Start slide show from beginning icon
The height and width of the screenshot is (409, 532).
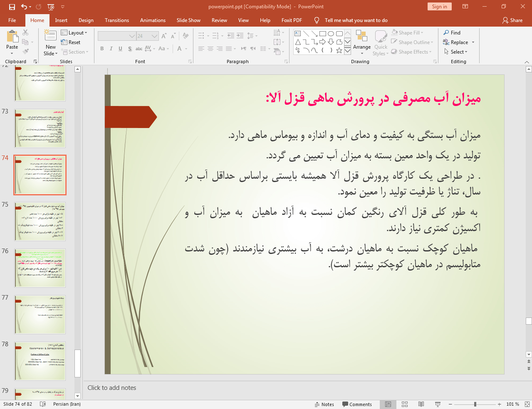51,7
